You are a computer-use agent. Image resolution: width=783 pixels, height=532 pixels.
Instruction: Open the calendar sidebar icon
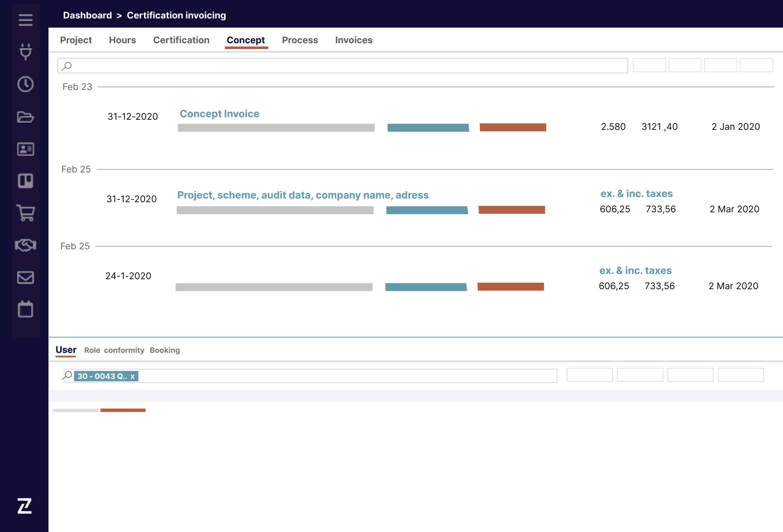[x=26, y=309]
